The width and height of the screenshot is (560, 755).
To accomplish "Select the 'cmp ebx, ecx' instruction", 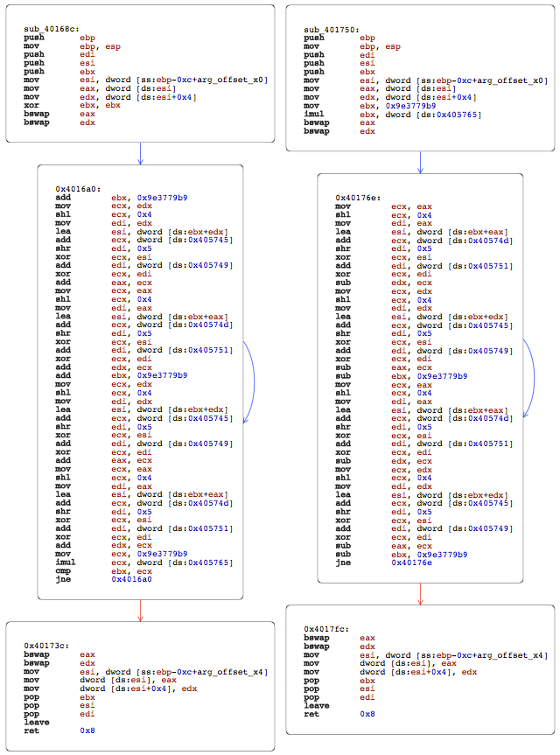I will click(103, 571).
